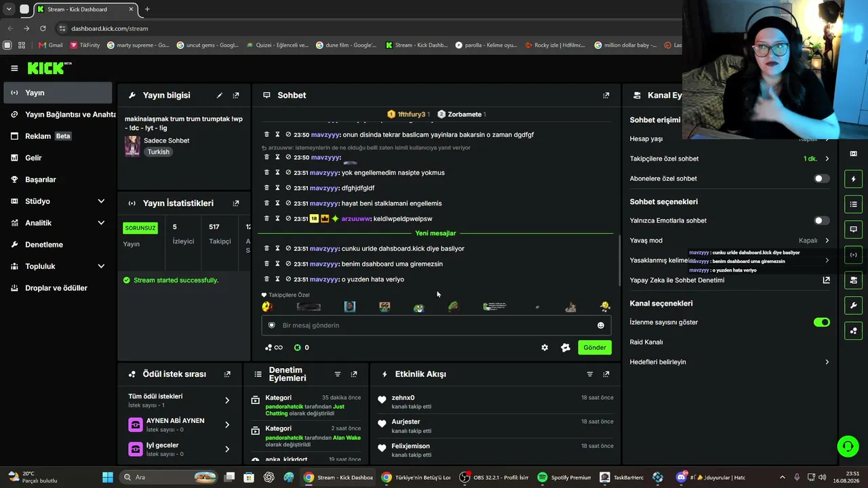Click the list widget button on the right rail
Screen dimensions: 868x488
pos(853,204)
